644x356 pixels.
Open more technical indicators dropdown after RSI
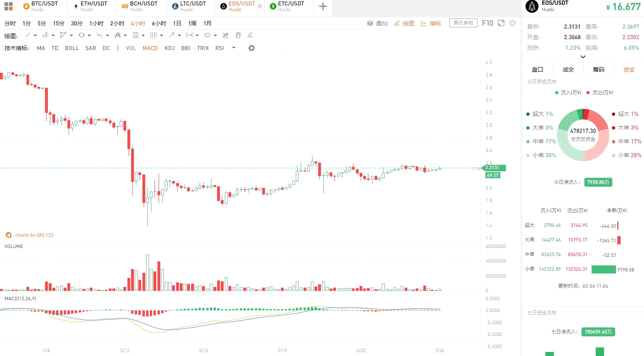(x=234, y=48)
